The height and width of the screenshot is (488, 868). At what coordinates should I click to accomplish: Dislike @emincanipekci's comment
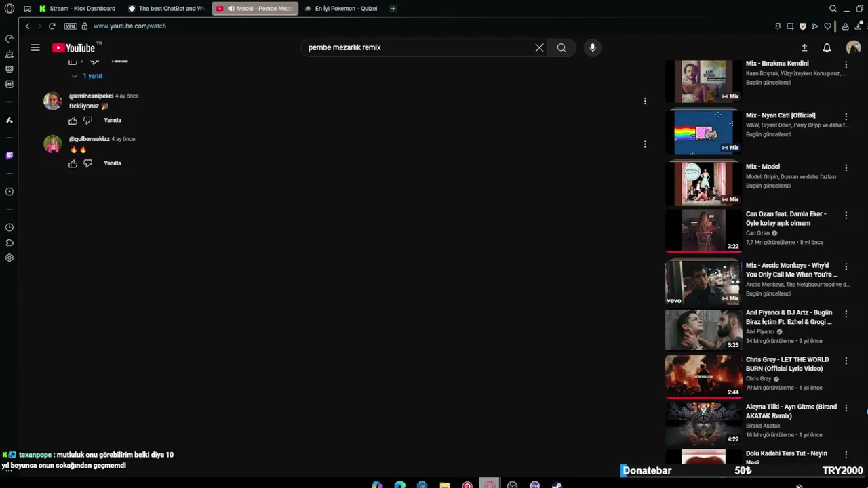tap(87, 121)
